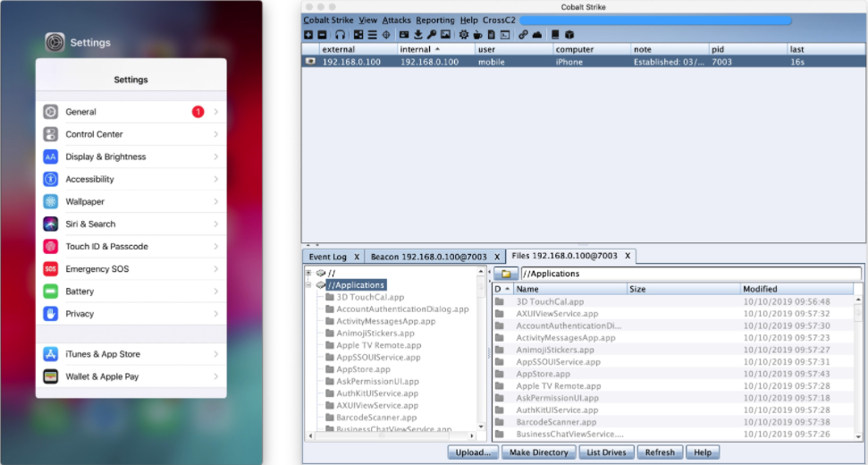
Task: Tap the Wallpaper icon in Settings
Action: [50, 201]
